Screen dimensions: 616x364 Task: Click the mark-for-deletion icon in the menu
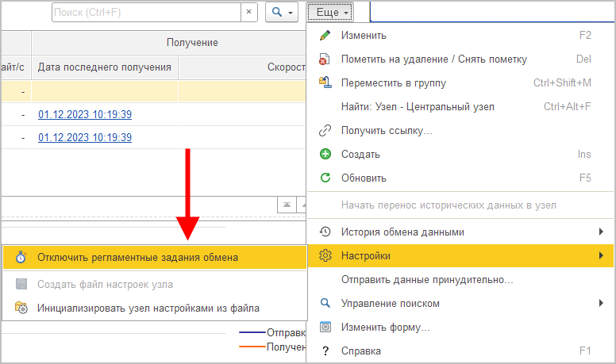pos(325,59)
